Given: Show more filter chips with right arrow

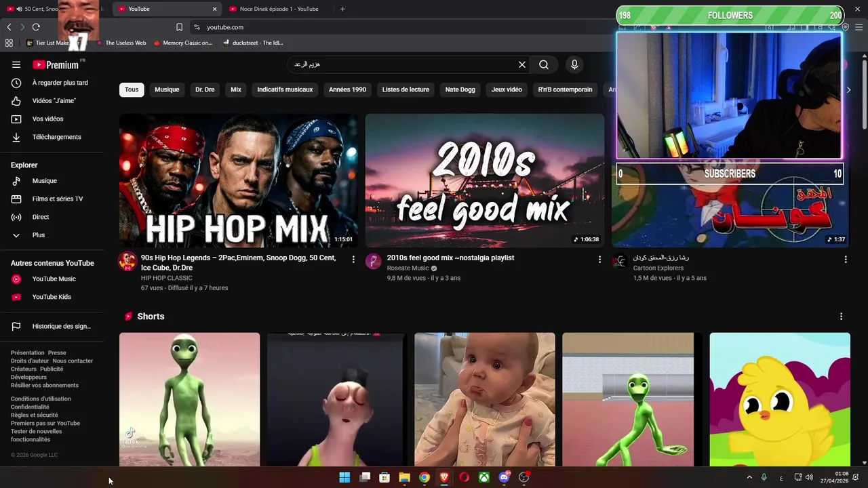Looking at the screenshot, I should click(848, 89).
